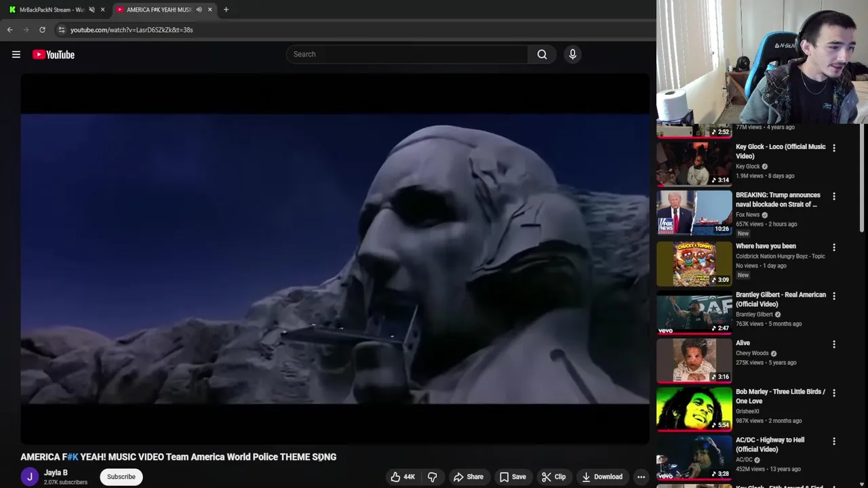Open options for AC/DC - Highway to Hell

[834, 441]
